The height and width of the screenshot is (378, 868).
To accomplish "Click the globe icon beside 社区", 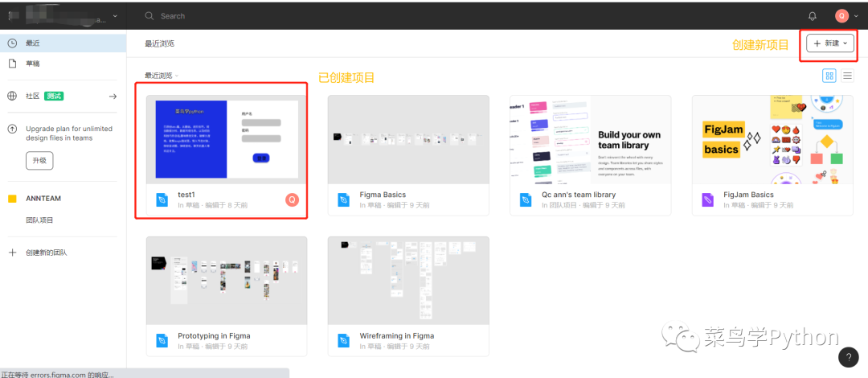I will [12, 96].
